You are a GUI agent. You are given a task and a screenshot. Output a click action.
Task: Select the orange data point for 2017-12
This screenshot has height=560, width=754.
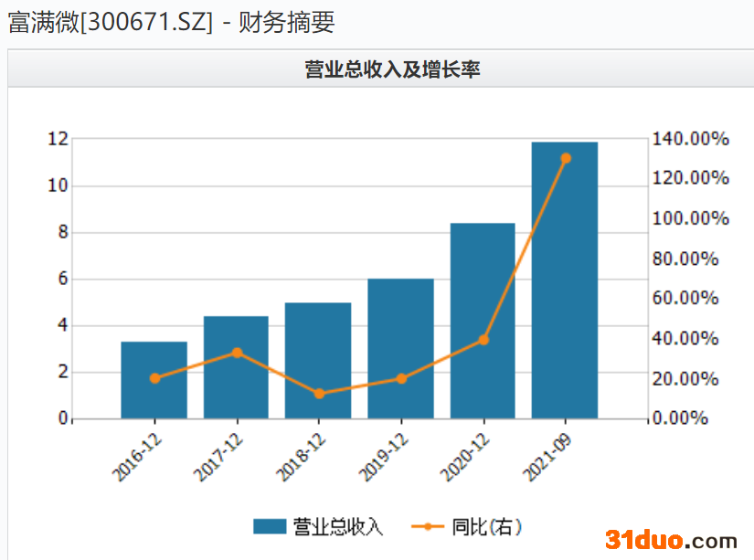[237, 353]
